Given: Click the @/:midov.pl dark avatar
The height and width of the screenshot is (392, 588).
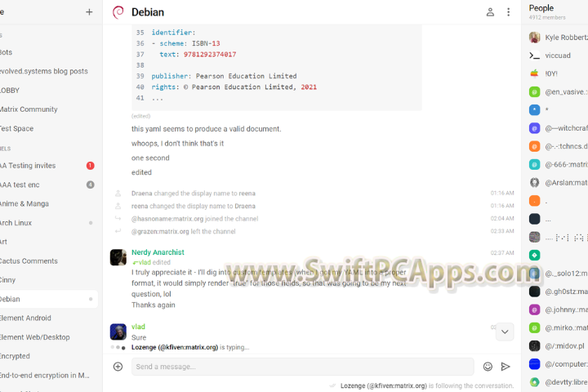Looking at the screenshot, I should [534, 346].
